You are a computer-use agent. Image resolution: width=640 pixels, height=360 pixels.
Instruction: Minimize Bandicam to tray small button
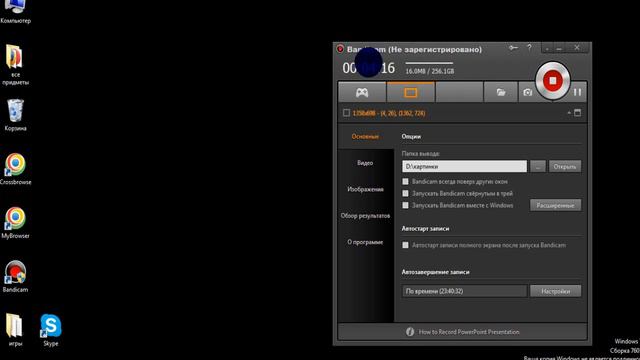point(547,48)
